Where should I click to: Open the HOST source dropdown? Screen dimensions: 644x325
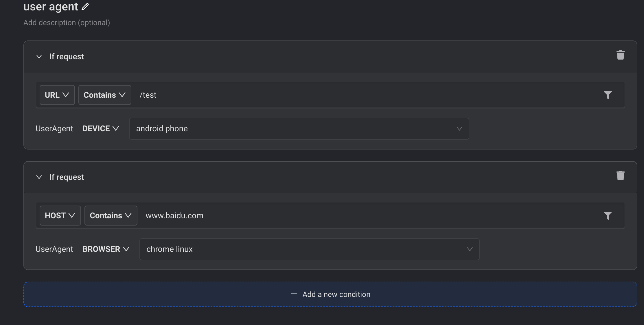coord(60,215)
